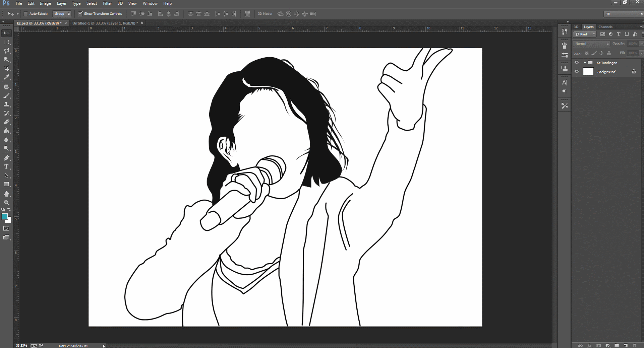Toggle filter for pixel layers
The height and width of the screenshot is (348, 644).
pyautogui.click(x=602, y=34)
